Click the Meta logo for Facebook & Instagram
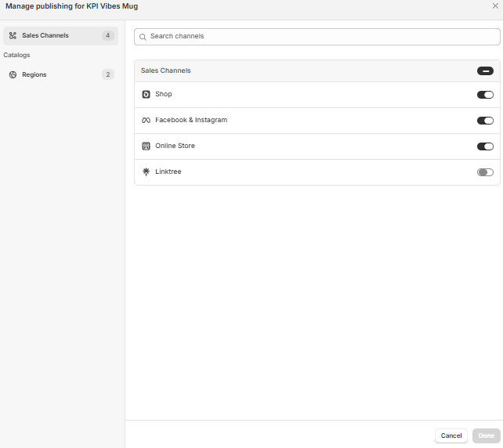Image resolution: width=503 pixels, height=448 pixels. 146,121
